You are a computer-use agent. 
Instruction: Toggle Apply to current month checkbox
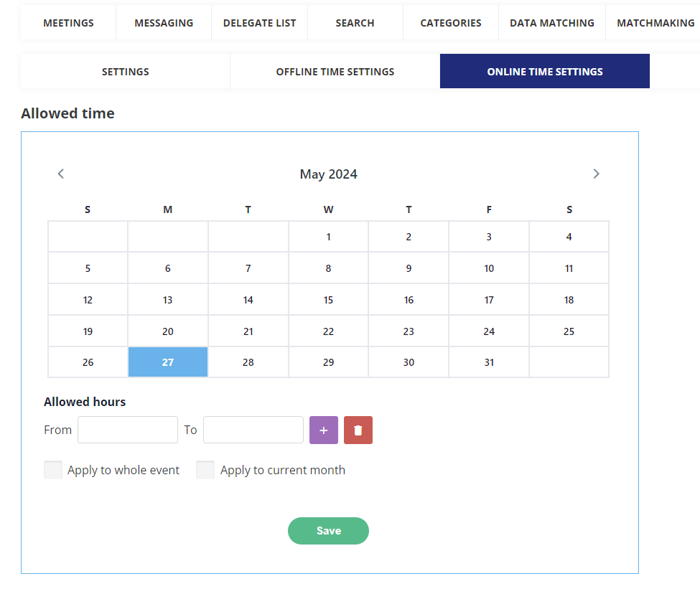click(x=205, y=470)
